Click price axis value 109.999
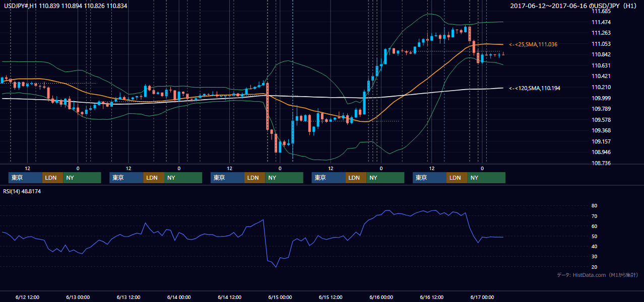644x302 pixels. 601,98
